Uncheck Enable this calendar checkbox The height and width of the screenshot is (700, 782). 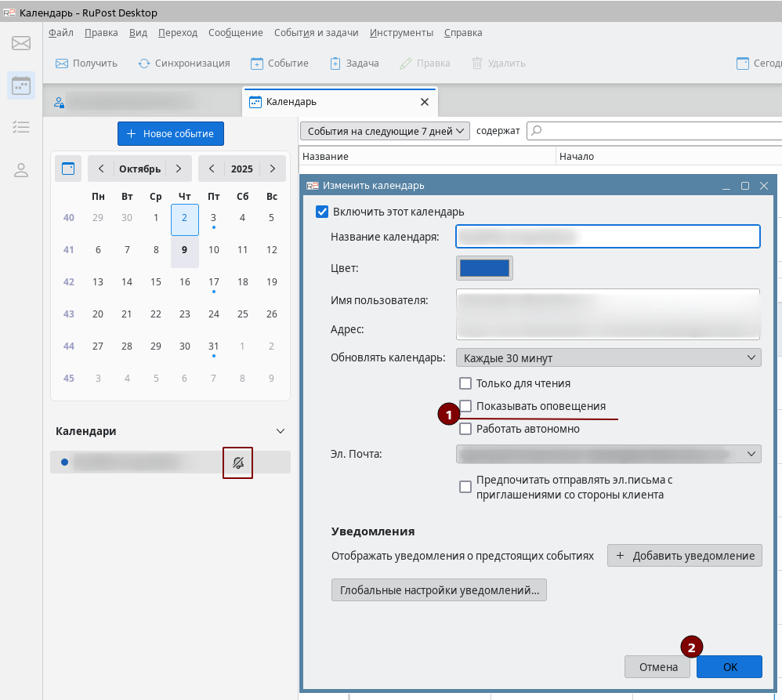(x=321, y=212)
